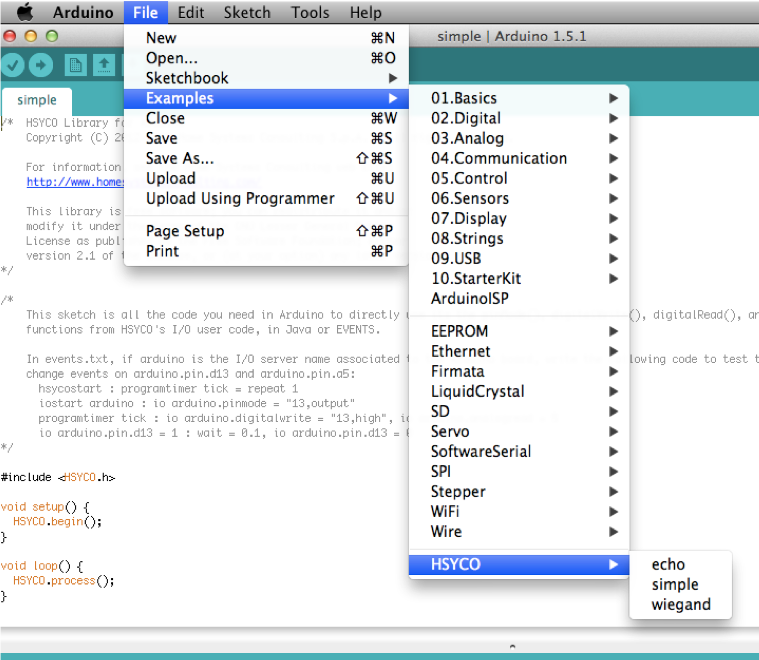Expand the 09.USB examples submenu

(519, 259)
